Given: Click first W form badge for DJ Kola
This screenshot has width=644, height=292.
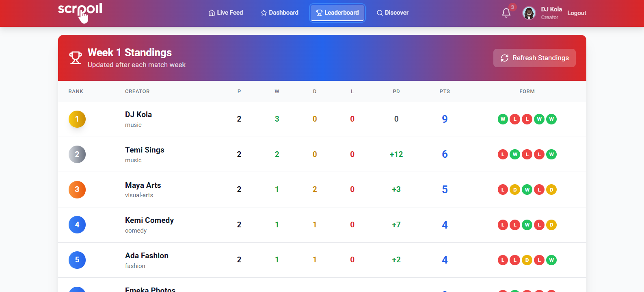Looking at the screenshot, I should [503, 119].
